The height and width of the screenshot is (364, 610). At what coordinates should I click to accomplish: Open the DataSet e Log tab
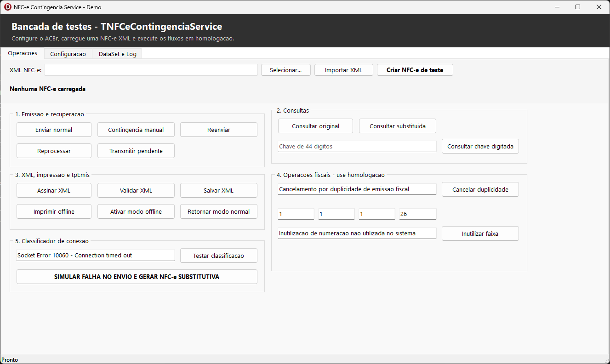pos(118,54)
